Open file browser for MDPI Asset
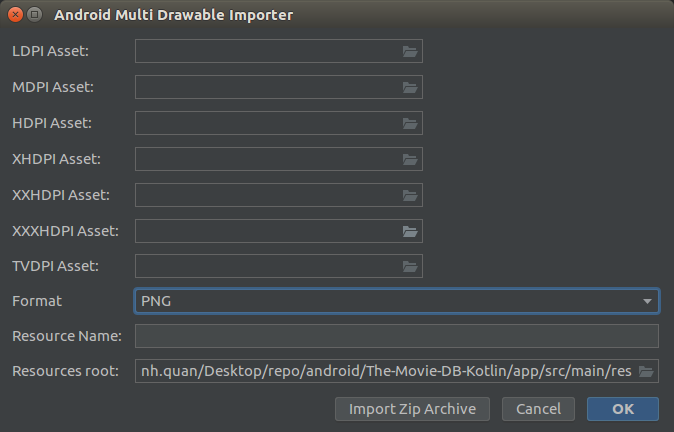Screen dimensions: 674x432 coord(410,88)
